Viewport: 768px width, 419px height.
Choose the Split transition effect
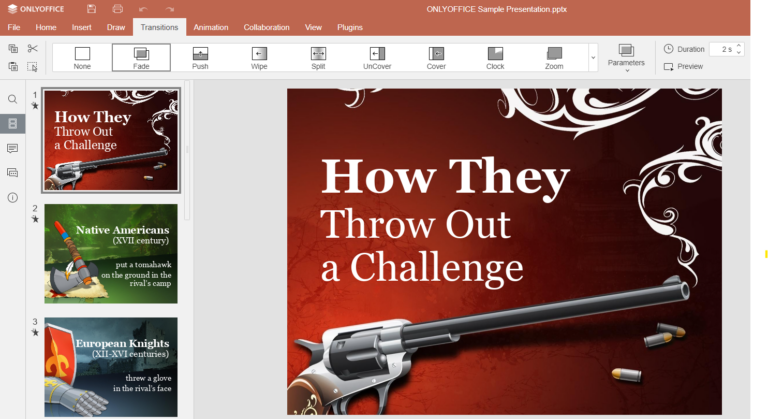tap(318, 58)
